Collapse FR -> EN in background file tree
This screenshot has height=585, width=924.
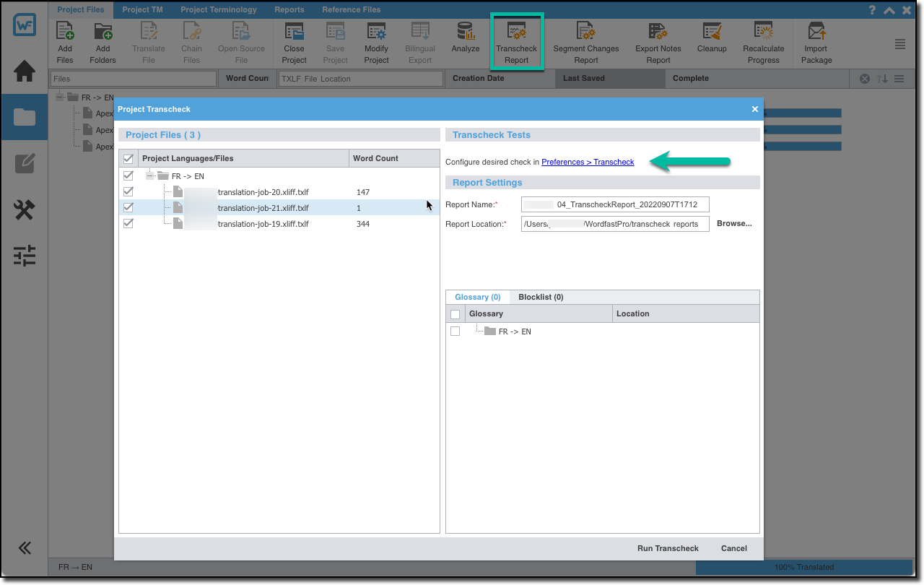(60, 97)
